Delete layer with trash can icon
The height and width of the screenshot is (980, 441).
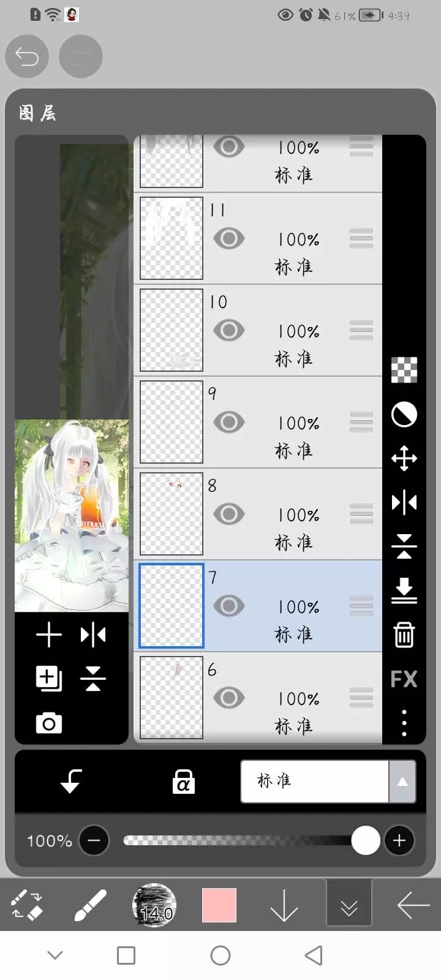tap(404, 635)
